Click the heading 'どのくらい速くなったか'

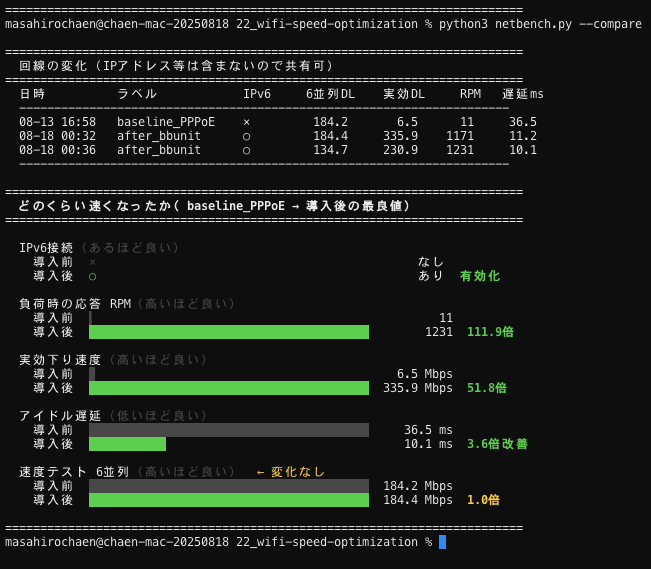[95, 206]
